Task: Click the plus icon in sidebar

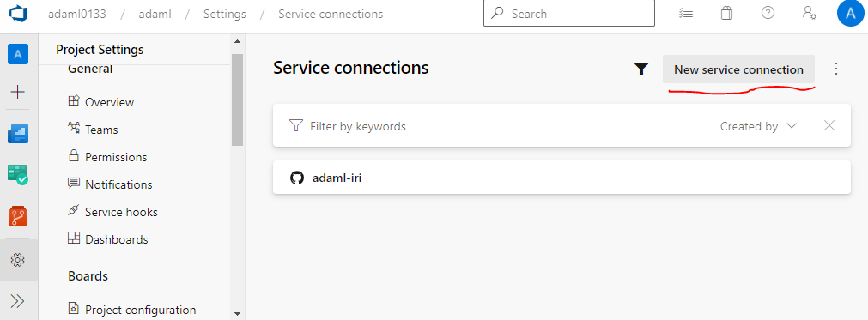Action: click(x=18, y=92)
